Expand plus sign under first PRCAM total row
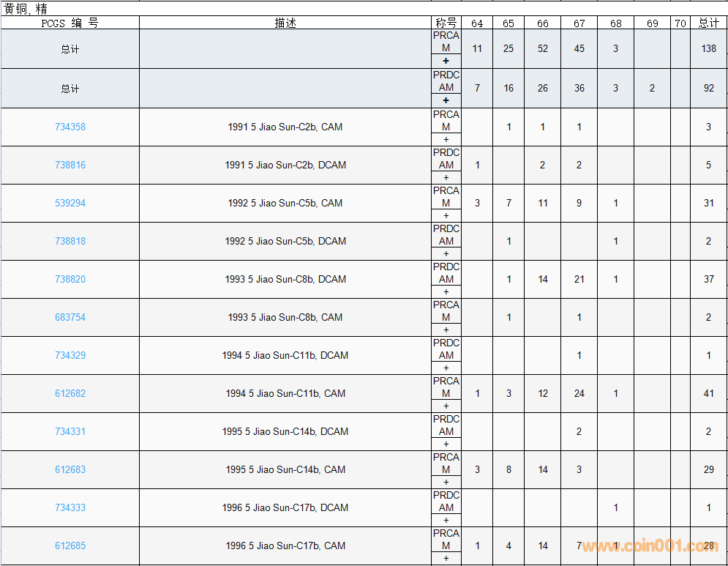The width and height of the screenshot is (728, 566). (446, 61)
